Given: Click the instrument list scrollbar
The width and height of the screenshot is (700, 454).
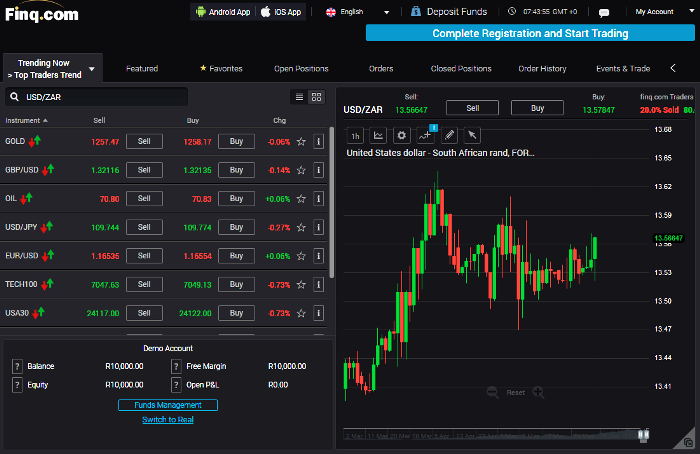Looking at the screenshot, I should pyautogui.click(x=331, y=202).
